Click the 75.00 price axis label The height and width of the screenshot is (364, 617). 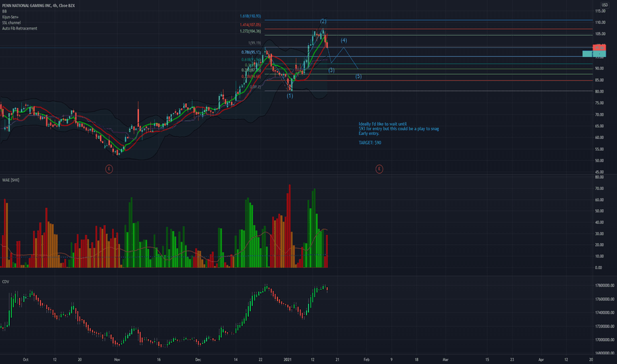click(600, 103)
